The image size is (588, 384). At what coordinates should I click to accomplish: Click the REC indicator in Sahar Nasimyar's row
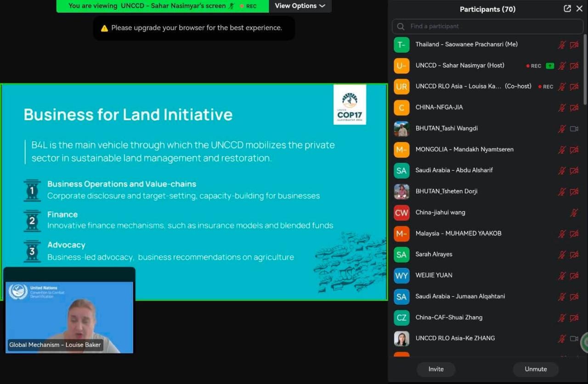[534, 66]
